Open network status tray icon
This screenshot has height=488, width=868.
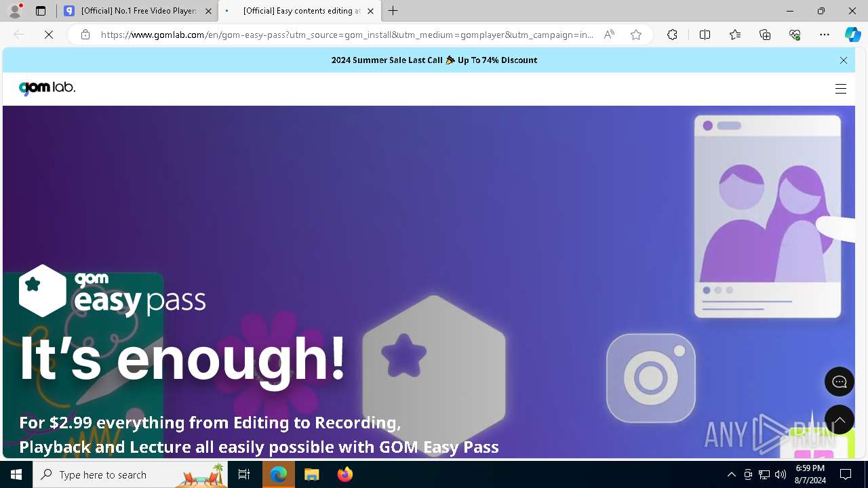764,474
